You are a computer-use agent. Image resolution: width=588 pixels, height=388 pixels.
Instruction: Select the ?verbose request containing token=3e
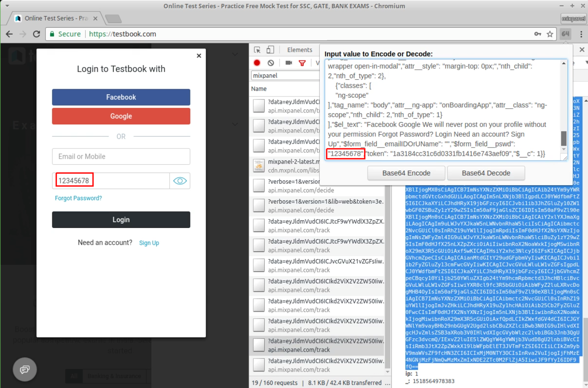point(317,205)
